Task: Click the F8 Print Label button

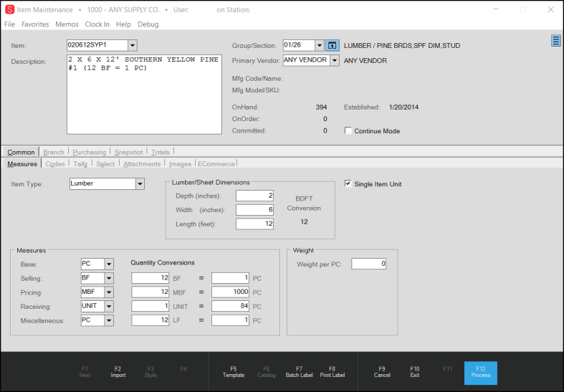Action: click(333, 372)
